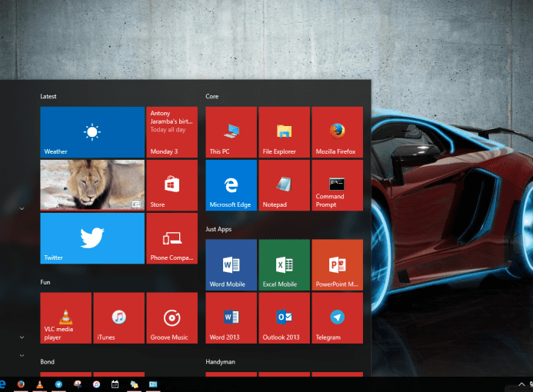The image size is (533, 392).
Task: Launch the Word 2013 tile
Action: [232, 317]
